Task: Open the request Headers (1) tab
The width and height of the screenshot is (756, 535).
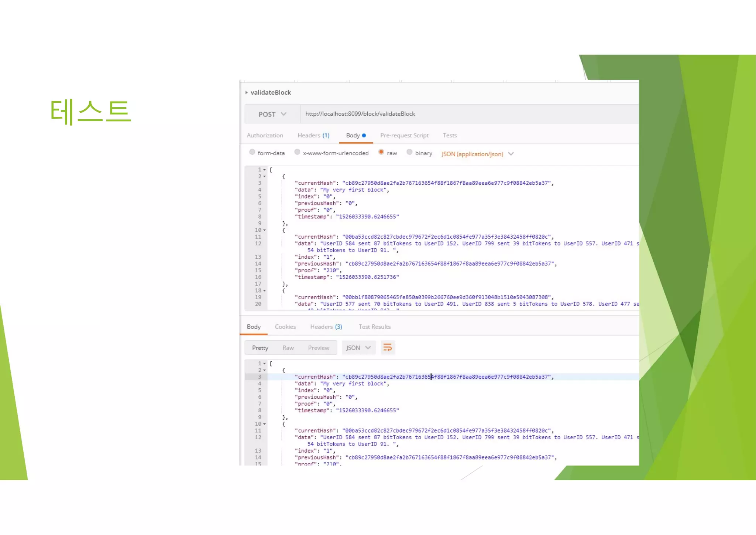Action: click(313, 136)
